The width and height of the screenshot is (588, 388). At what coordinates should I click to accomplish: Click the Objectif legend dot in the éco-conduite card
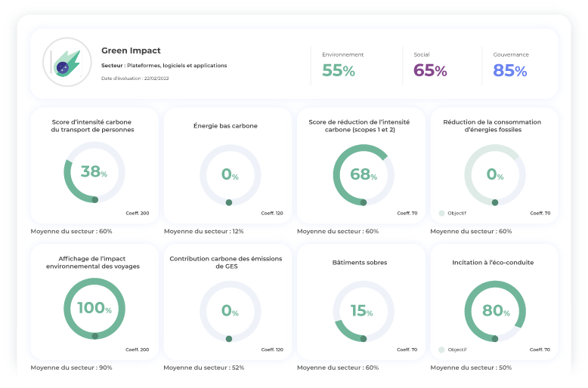[441, 350]
